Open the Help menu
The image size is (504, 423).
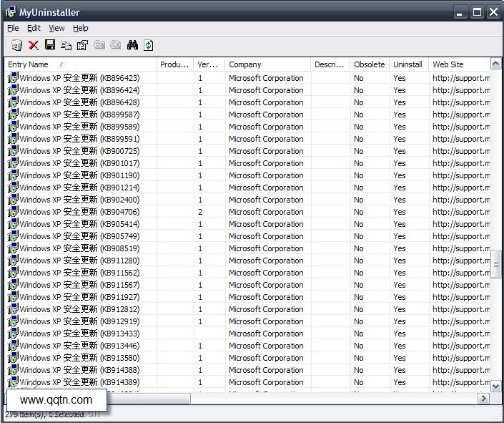pos(80,29)
